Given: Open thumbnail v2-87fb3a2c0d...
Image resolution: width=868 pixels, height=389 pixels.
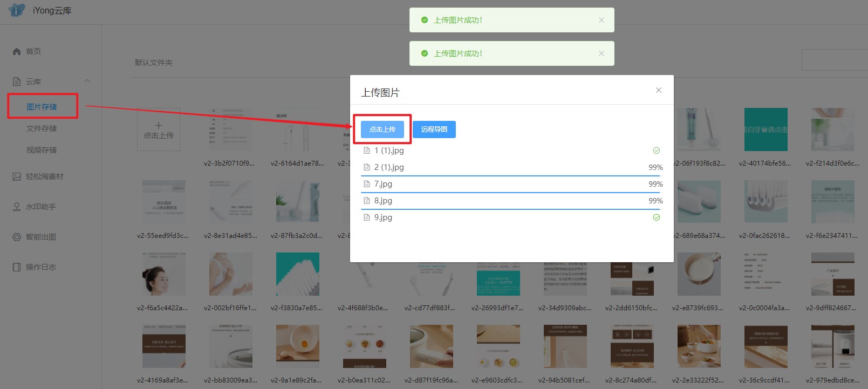Looking at the screenshot, I should (298, 202).
